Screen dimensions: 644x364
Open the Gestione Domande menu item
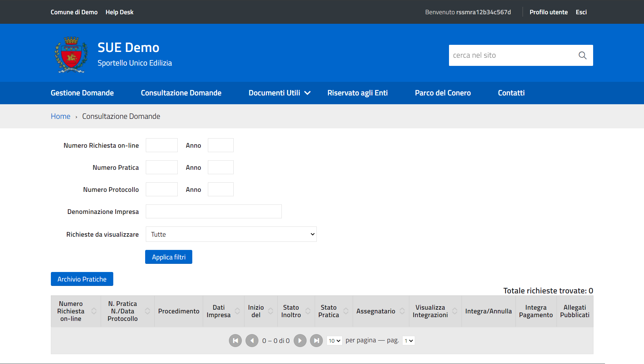point(82,93)
